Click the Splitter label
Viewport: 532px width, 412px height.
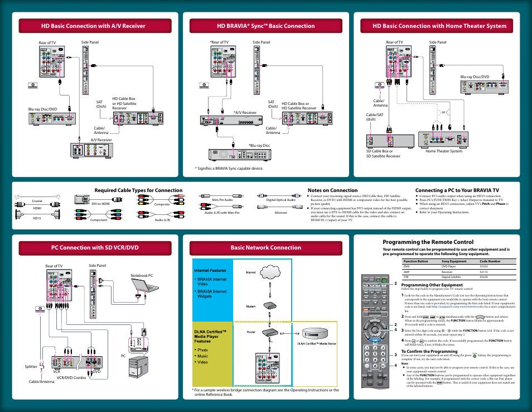[31, 366]
